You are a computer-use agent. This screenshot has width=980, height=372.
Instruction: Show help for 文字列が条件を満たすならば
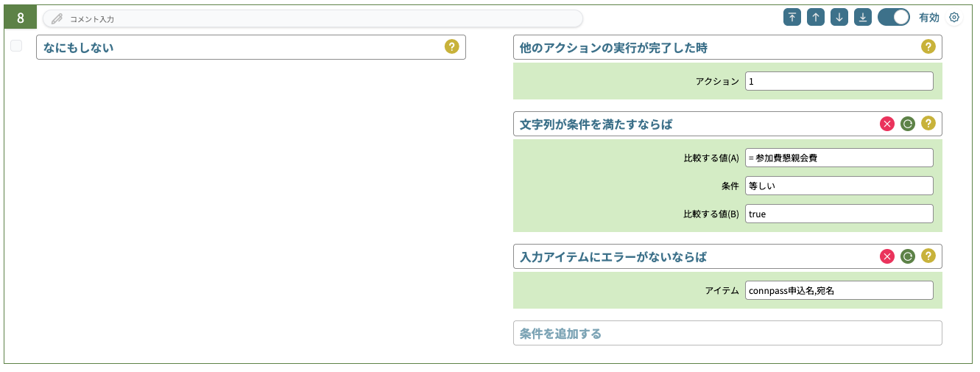[x=928, y=124]
